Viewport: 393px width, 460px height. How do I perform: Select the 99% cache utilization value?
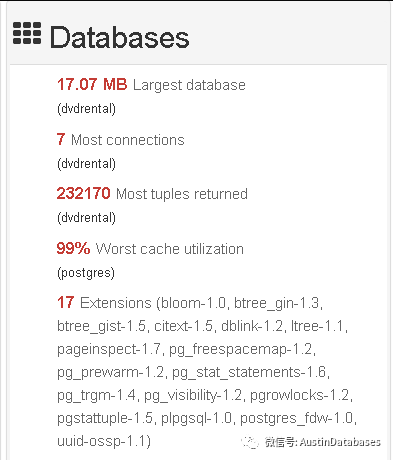click(73, 248)
